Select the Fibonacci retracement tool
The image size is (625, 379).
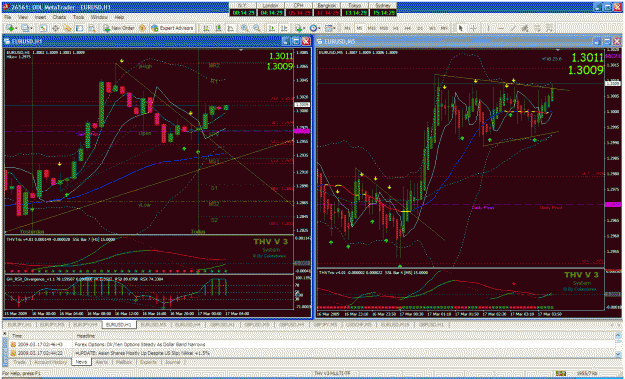pos(537,28)
